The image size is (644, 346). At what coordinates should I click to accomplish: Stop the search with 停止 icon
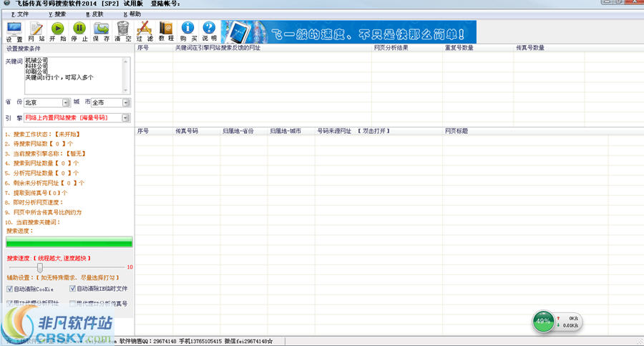79,31
